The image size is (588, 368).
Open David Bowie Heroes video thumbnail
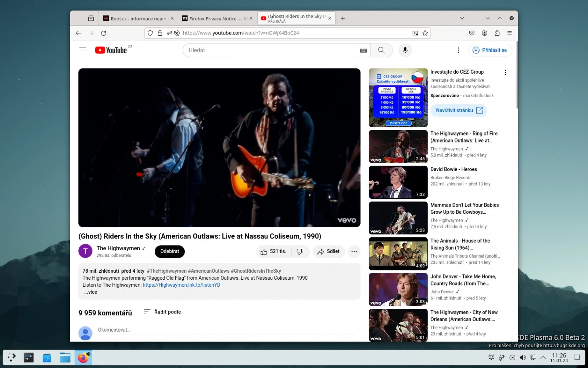[398, 182]
